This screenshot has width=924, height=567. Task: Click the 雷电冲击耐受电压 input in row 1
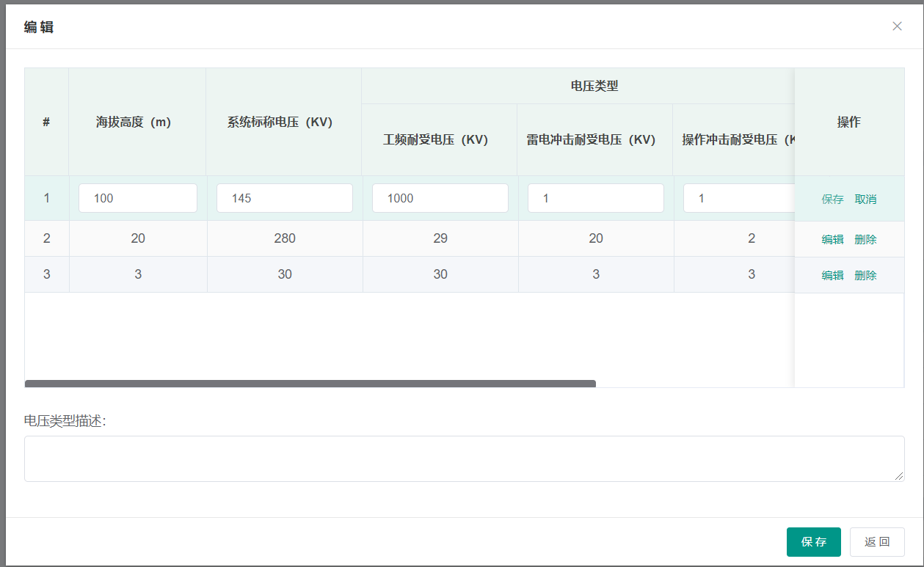tap(595, 198)
